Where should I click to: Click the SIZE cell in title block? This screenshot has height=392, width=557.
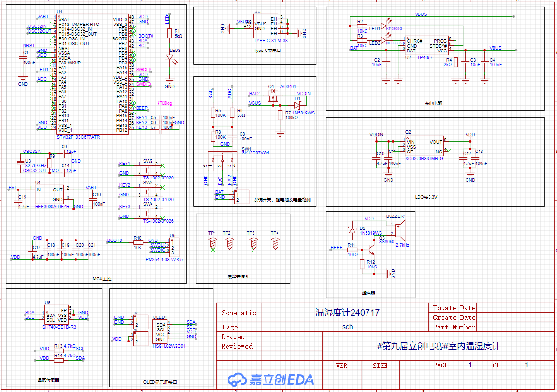[x=380, y=366]
